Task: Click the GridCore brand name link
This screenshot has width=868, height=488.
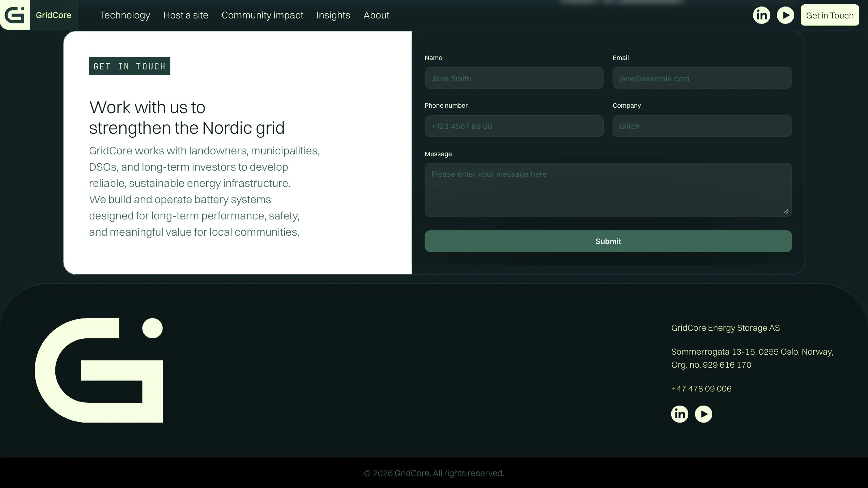Action: [54, 15]
